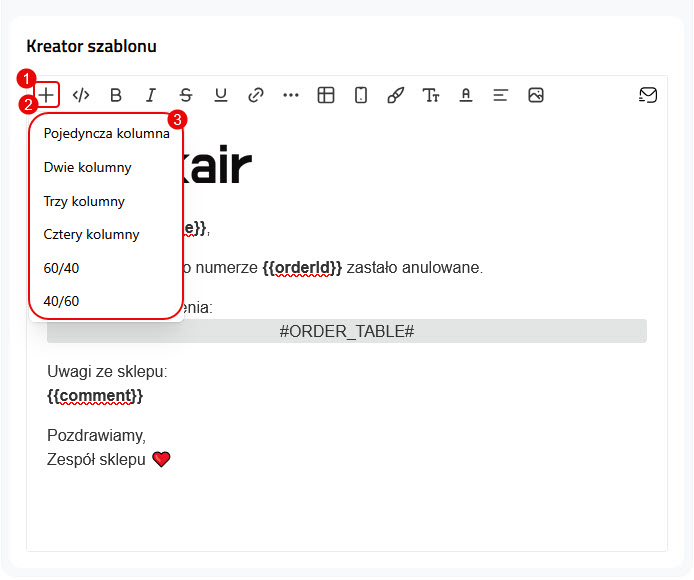This screenshot has width=694, height=580.
Task: Open the three-dots more options
Action: coord(291,95)
